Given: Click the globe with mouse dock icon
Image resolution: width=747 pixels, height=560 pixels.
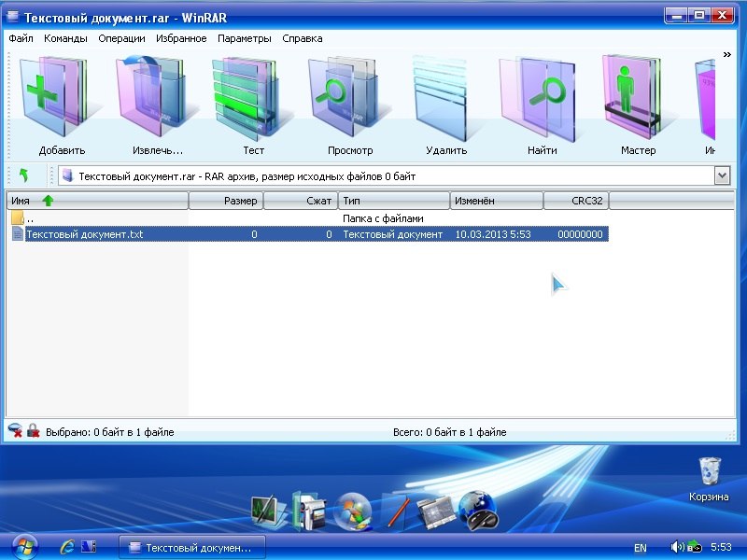Looking at the screenshot, I should [x=478, y=511].
